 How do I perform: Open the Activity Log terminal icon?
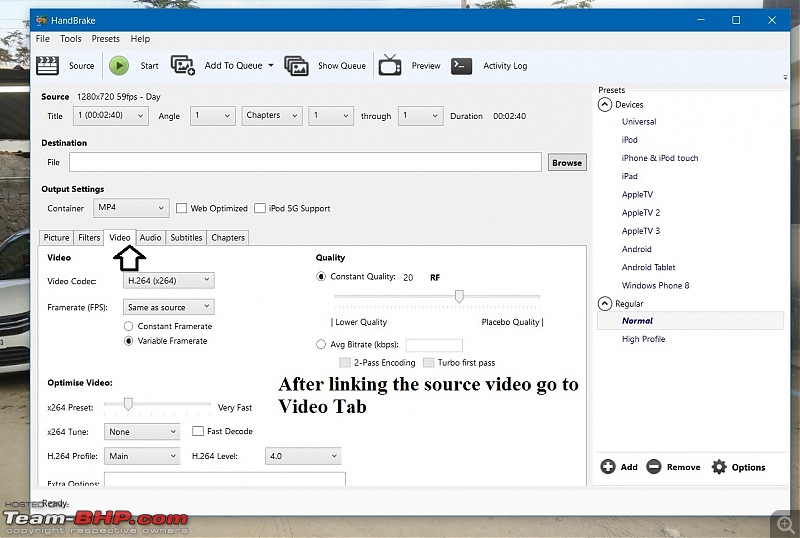pyautogui.click(x=461, y=66)
